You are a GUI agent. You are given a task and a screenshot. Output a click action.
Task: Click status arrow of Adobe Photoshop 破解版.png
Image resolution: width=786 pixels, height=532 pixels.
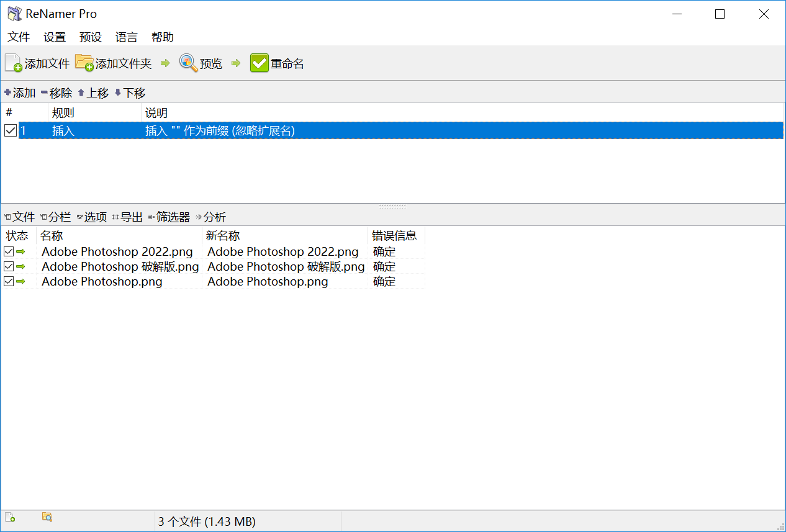tap(20, 266)
